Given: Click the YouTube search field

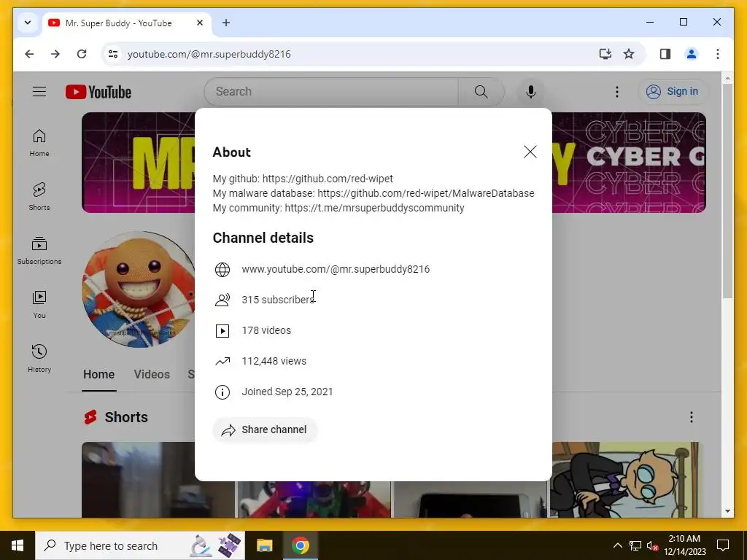Looking at the screenshot, I should (x=330, y=91).
